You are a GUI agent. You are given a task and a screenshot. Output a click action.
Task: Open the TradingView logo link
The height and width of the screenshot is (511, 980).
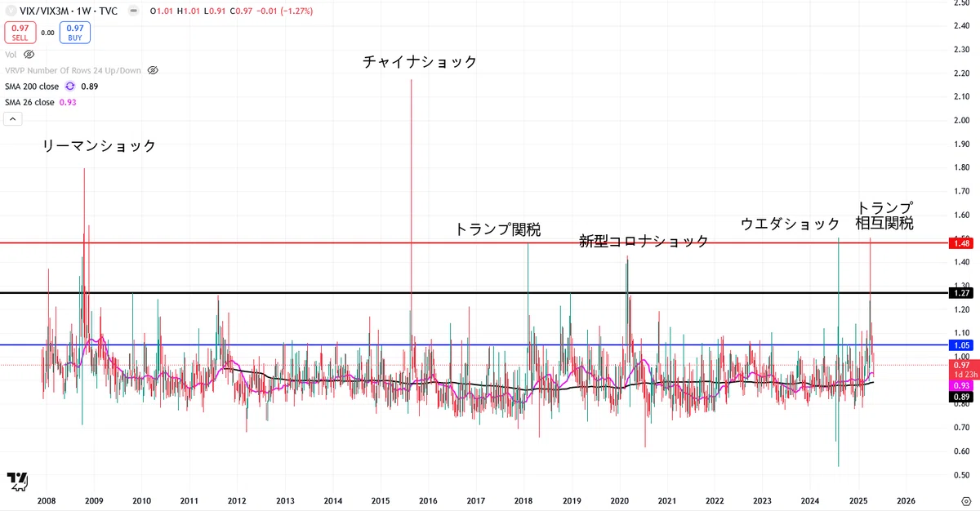click(18, 482)
